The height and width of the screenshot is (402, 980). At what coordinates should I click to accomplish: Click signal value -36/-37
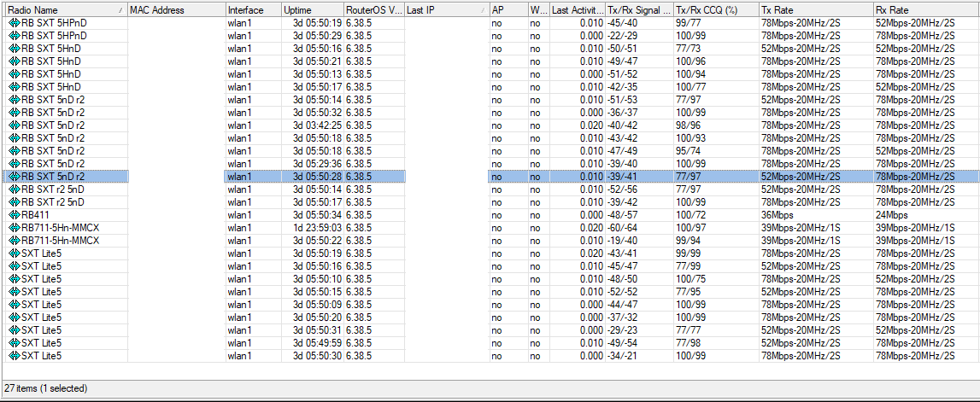point(622,113)
